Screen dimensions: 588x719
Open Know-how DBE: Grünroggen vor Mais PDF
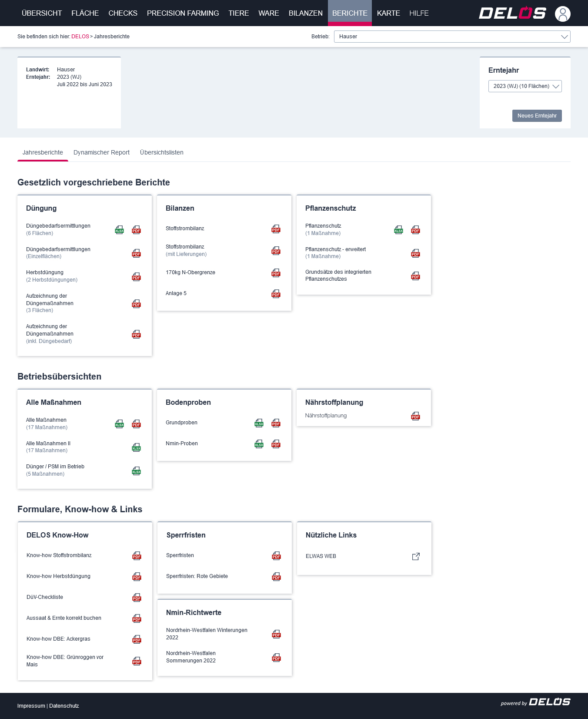tap(137, 661)
